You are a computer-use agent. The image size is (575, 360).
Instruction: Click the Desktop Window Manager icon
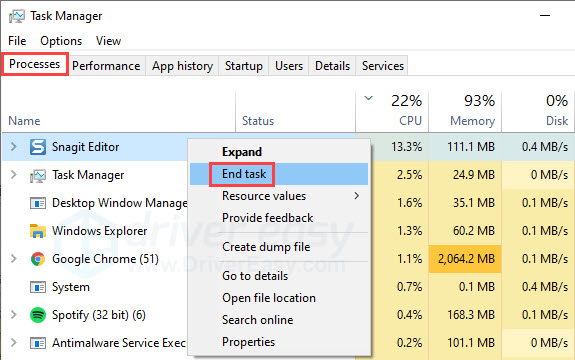[38, 203]
